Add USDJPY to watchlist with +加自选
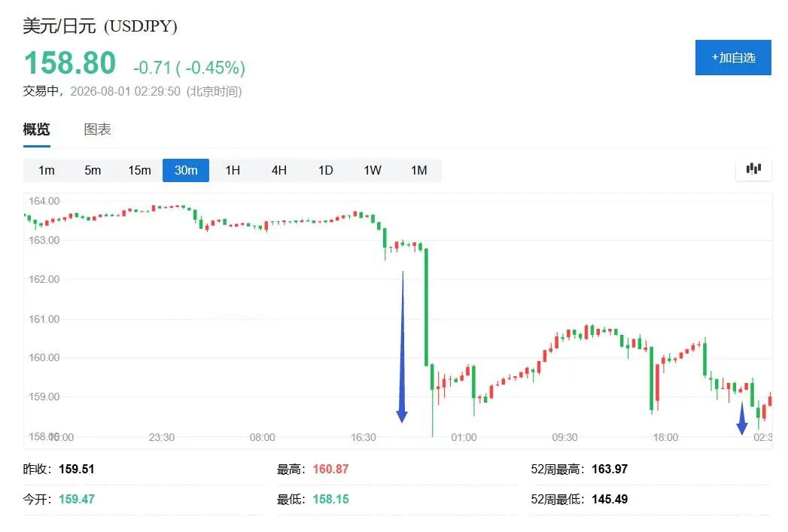The image size is (788, 532). tap(733, 58)
